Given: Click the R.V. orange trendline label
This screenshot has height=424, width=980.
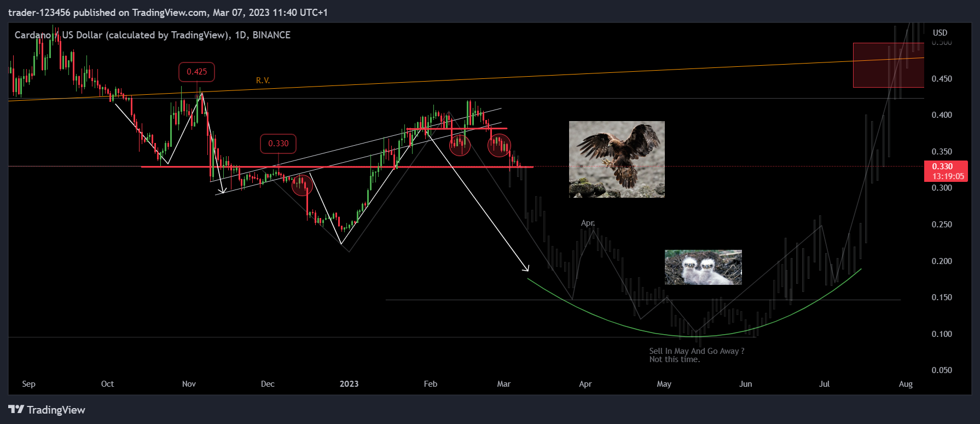Looking at the screenshot, I should [263, 81].
